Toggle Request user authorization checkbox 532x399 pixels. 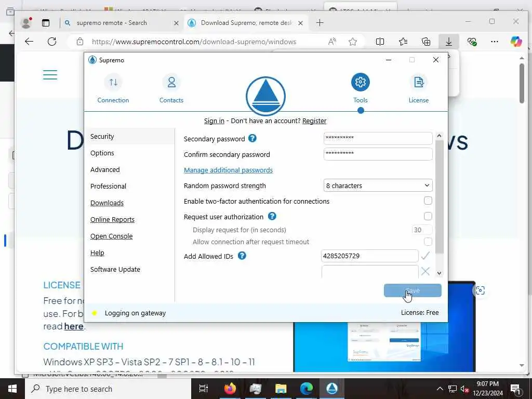428,216
